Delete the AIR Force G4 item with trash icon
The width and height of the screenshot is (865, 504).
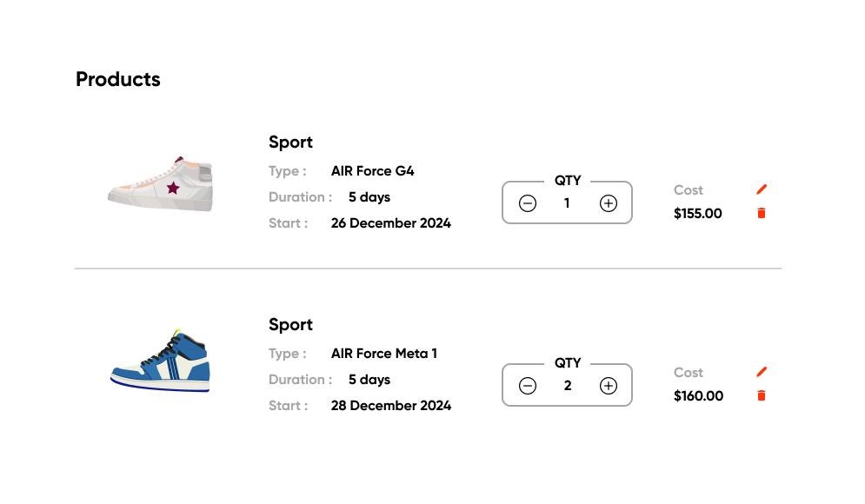pos(762,213)
